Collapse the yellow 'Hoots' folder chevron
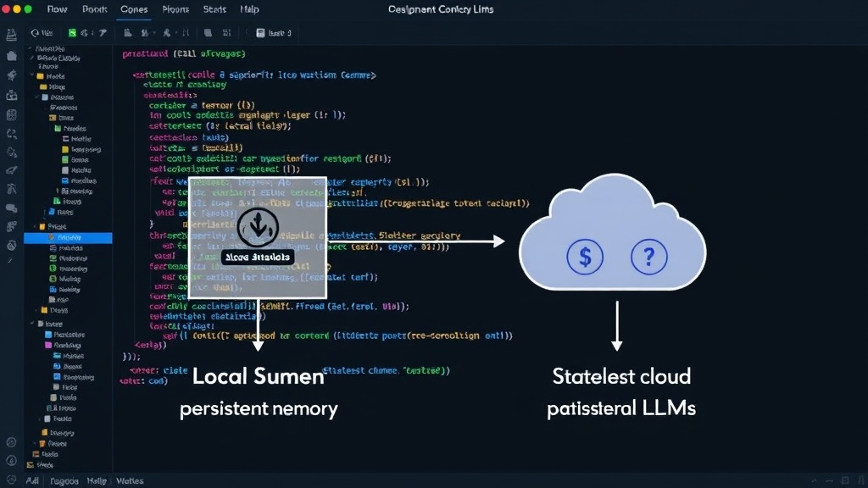The height and width of the screenshot is (488, 868). (32, 76)
